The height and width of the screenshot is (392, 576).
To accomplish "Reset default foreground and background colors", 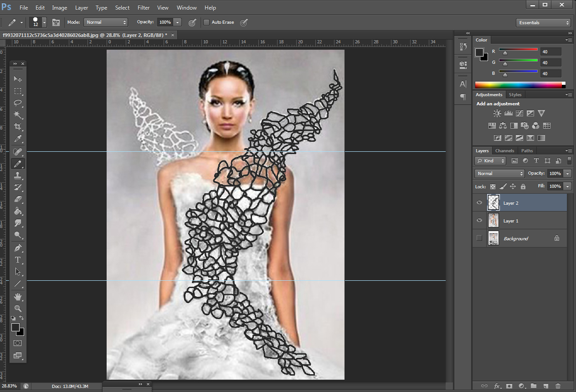I will pos(14,318).
